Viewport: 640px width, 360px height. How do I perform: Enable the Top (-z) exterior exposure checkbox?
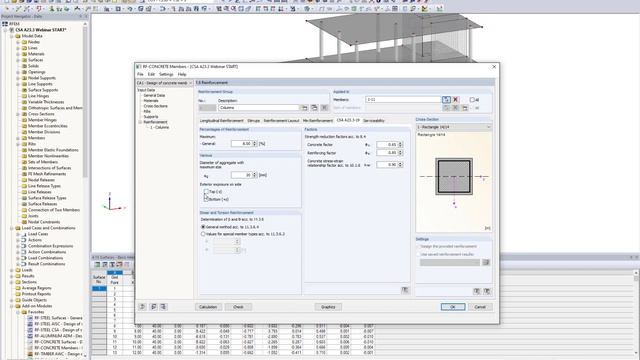click(206, 191)
